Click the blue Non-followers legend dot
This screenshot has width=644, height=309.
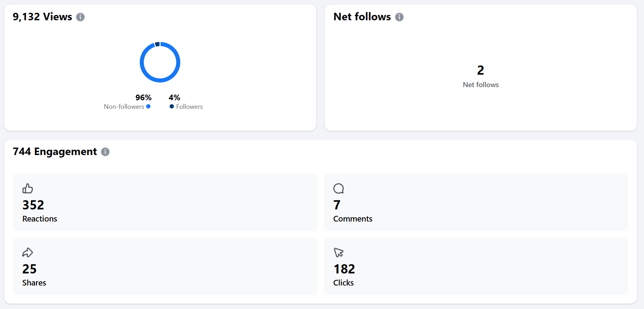pyautogui.click(x=148, y=106)
